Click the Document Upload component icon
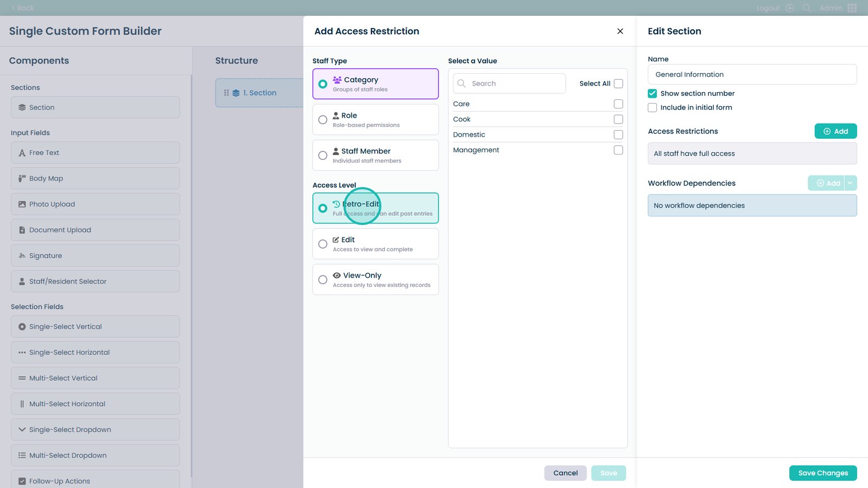Viewport: 868px width, 488px height. point(22,230)
